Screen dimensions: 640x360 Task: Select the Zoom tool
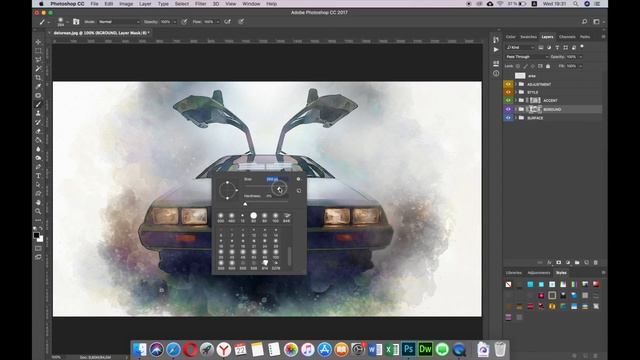tap(38, 211)
